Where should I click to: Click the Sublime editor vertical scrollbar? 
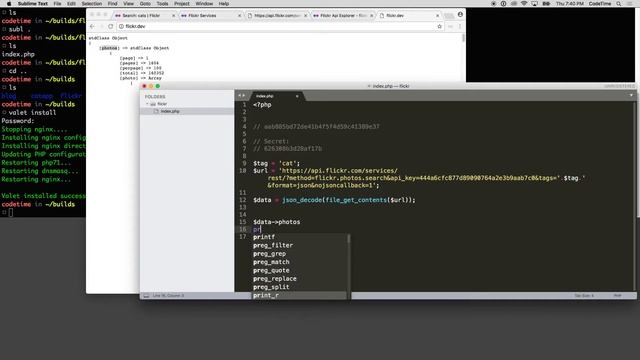pyautogui.click(x=635, y=196)
